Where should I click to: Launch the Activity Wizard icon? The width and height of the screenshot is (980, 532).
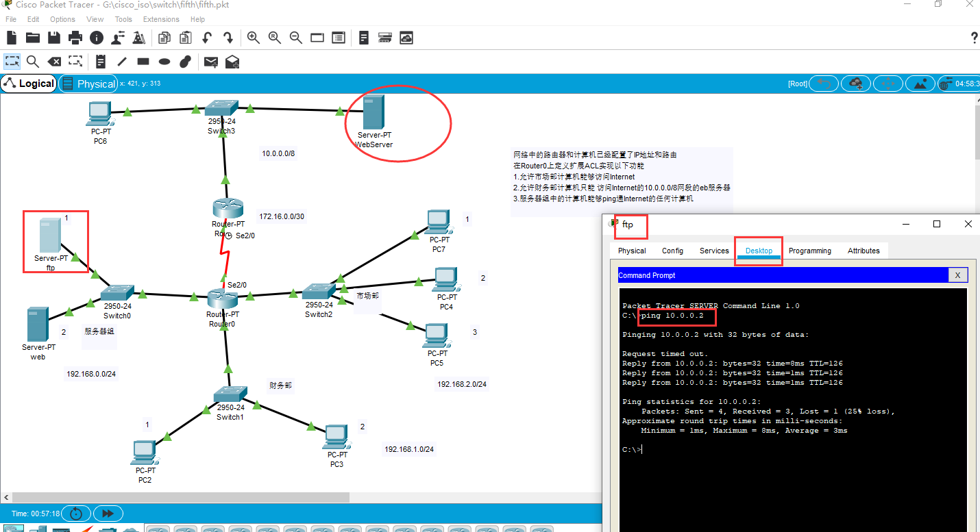point(117,38)
